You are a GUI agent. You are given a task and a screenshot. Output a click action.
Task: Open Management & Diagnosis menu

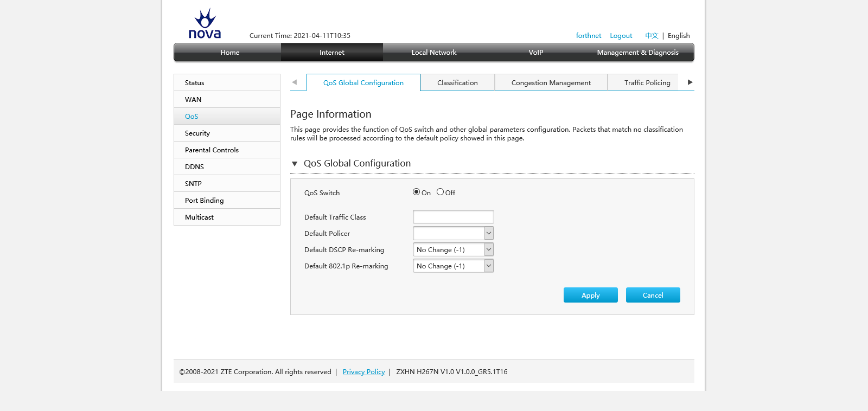638,53
